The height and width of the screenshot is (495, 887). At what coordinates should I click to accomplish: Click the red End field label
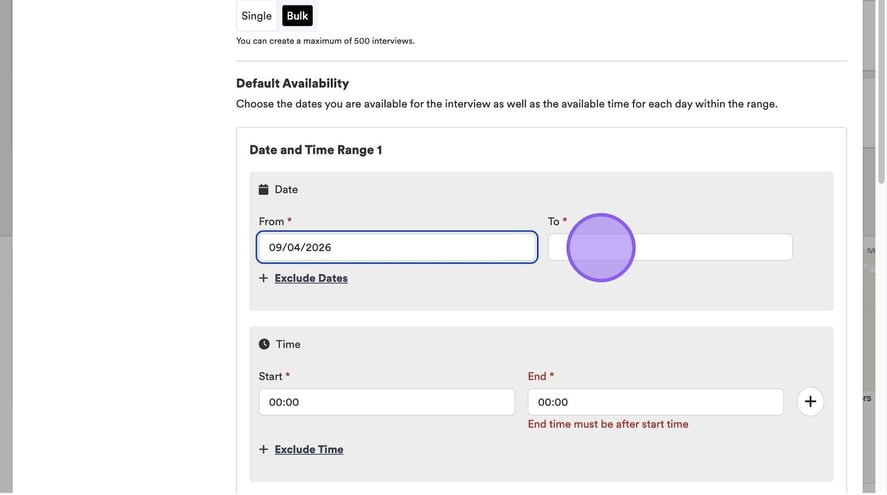point(537,377)
